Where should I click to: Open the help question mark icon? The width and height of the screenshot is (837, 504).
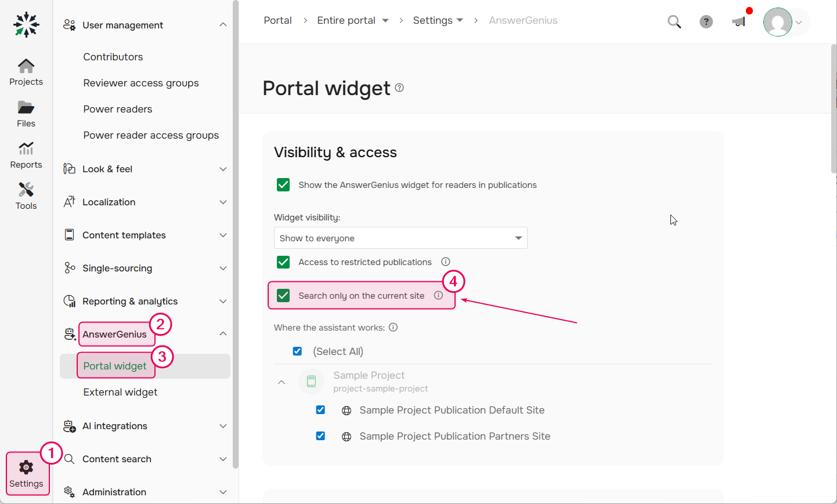(706, 22)
